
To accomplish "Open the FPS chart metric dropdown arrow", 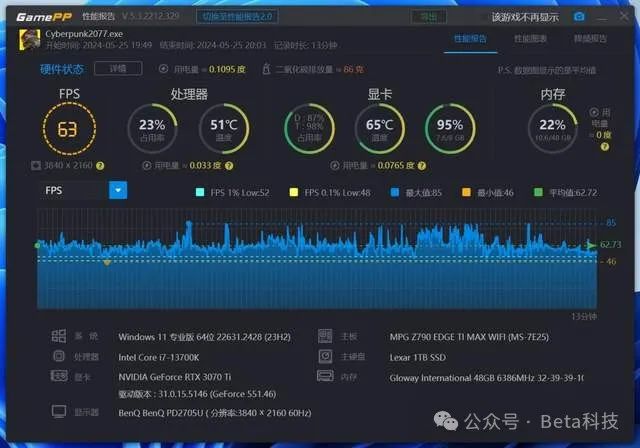I will pos(118,190).
